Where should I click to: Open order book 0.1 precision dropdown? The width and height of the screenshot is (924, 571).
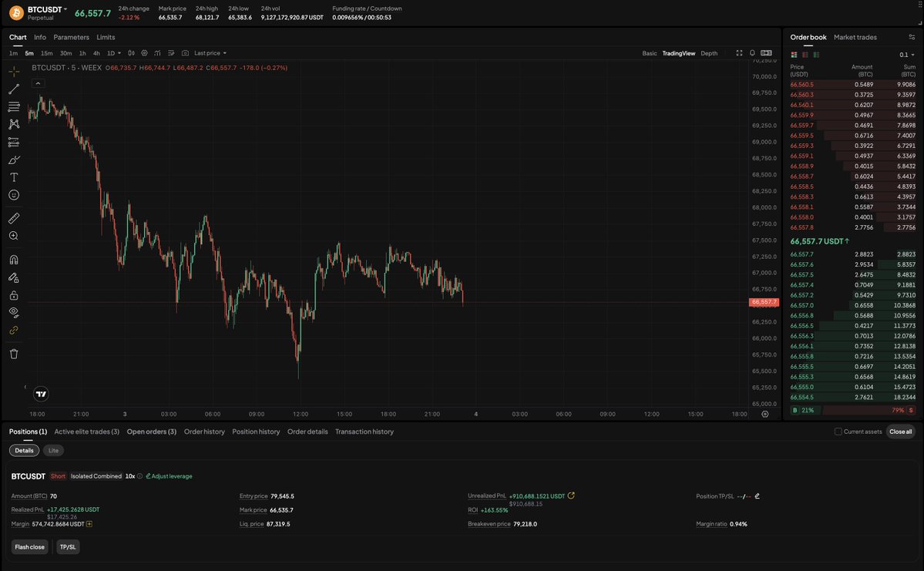coord(907,55)
